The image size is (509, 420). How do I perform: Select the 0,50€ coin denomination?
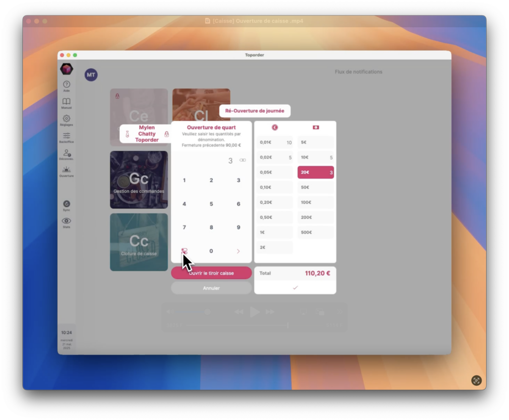click(x=275, y=217)
